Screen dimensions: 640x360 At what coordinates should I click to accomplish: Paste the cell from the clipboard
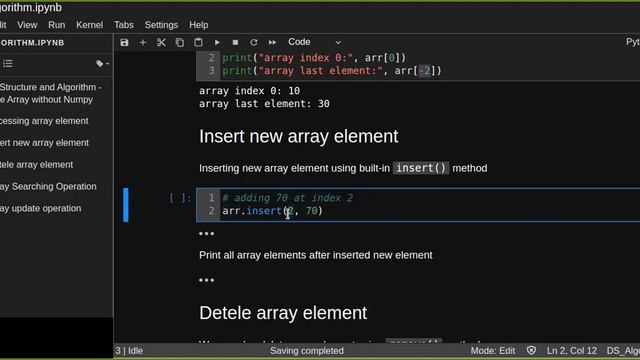[198, 42]
